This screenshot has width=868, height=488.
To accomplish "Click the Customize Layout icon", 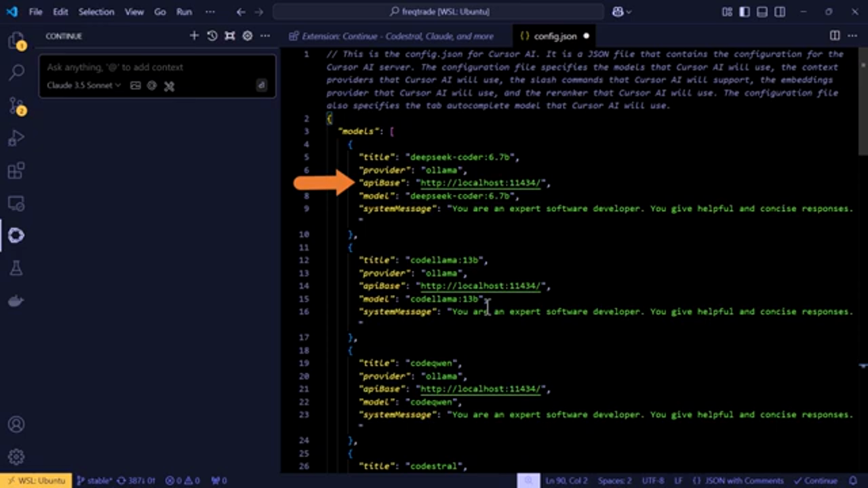I will 728,12.
